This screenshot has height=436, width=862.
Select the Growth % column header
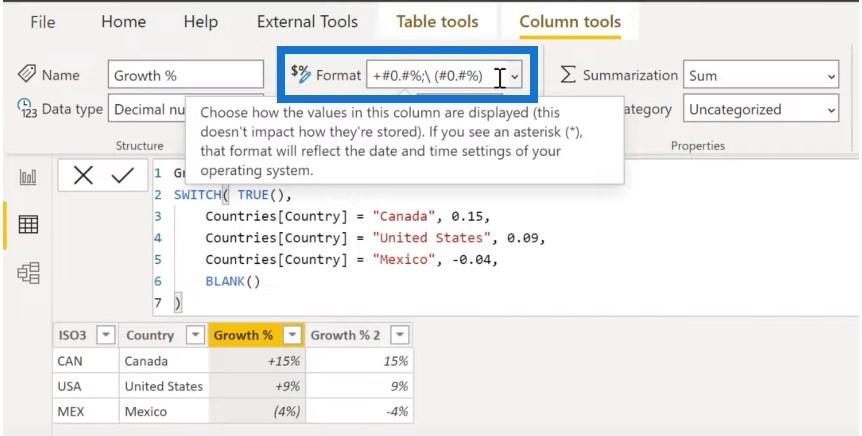244,335
